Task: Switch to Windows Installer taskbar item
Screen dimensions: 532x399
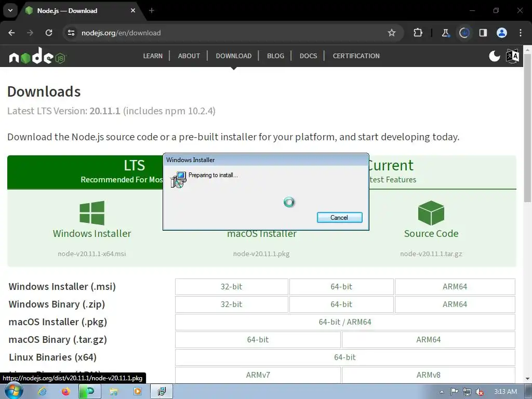Action: point(162,392)
